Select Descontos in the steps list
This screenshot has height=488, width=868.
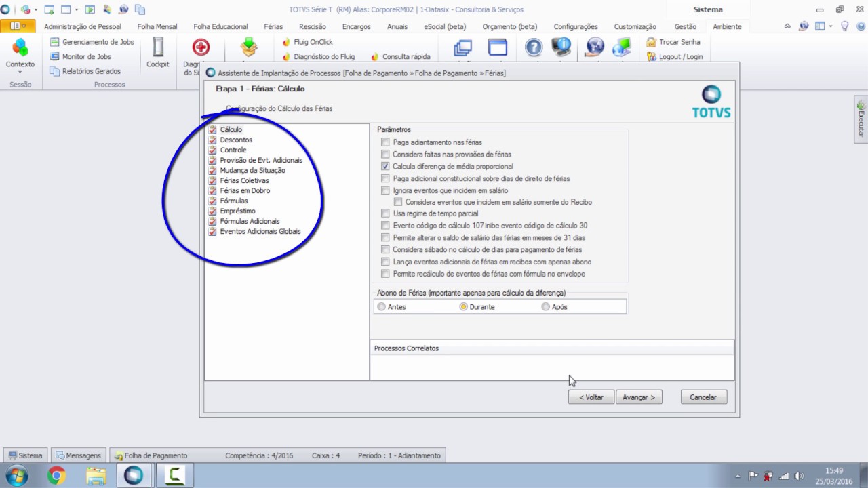[236, 140]
